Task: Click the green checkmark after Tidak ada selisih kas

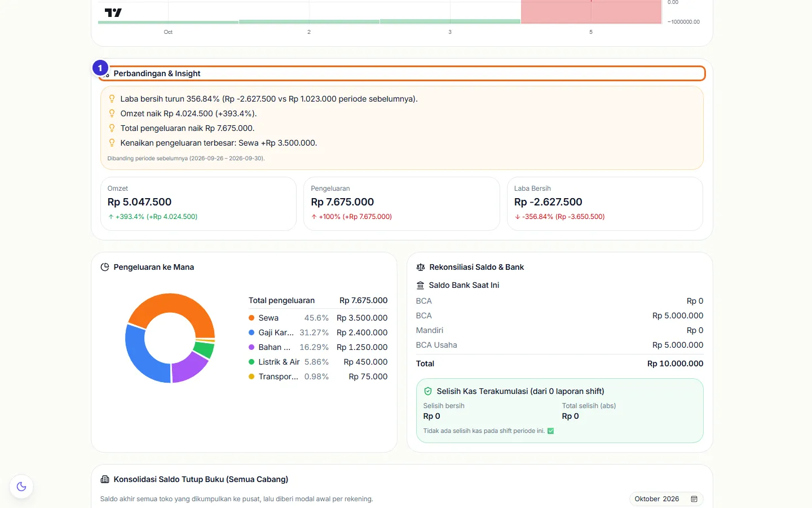Action: pyautogui.click(x=551, y=431)
